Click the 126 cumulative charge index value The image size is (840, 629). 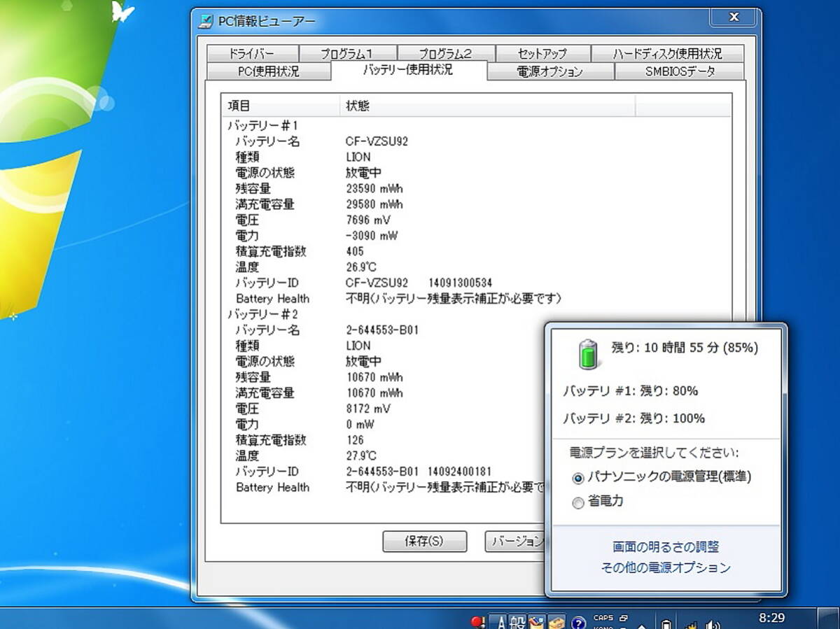355,440
